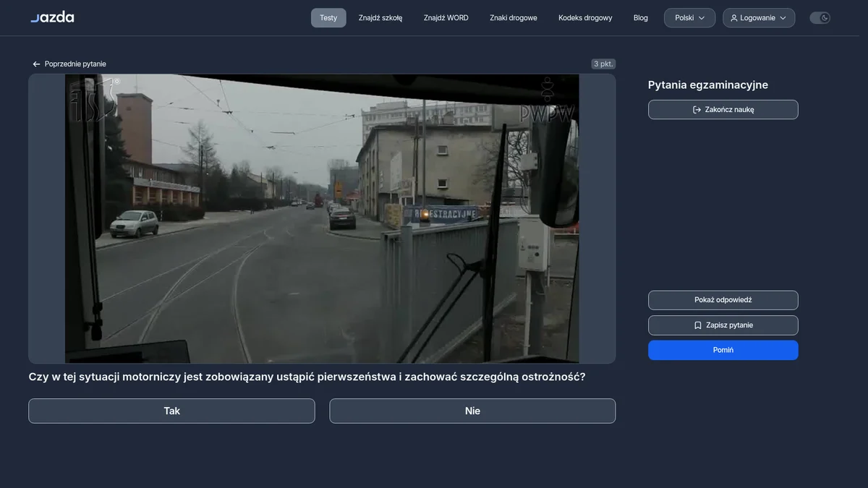Open the Blog link
Image resolution: width=868 pixels, height=488 pixels.
click(x=641, y=18)
